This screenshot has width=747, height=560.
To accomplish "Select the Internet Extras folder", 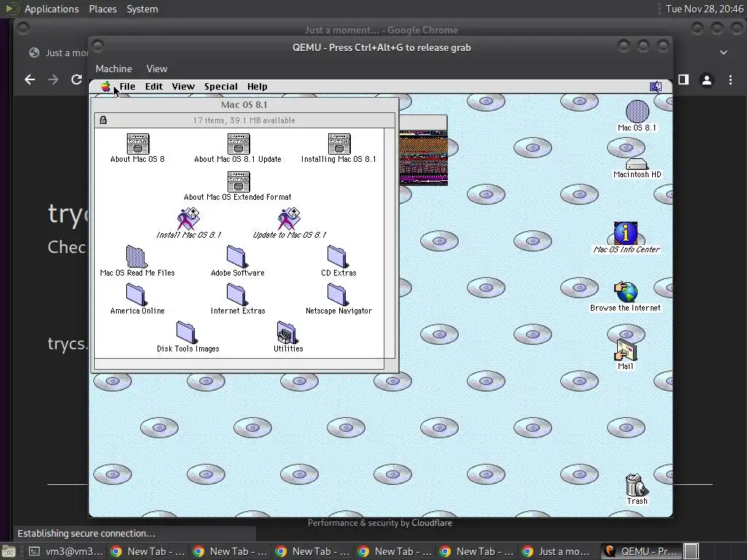I will (236, 295).
